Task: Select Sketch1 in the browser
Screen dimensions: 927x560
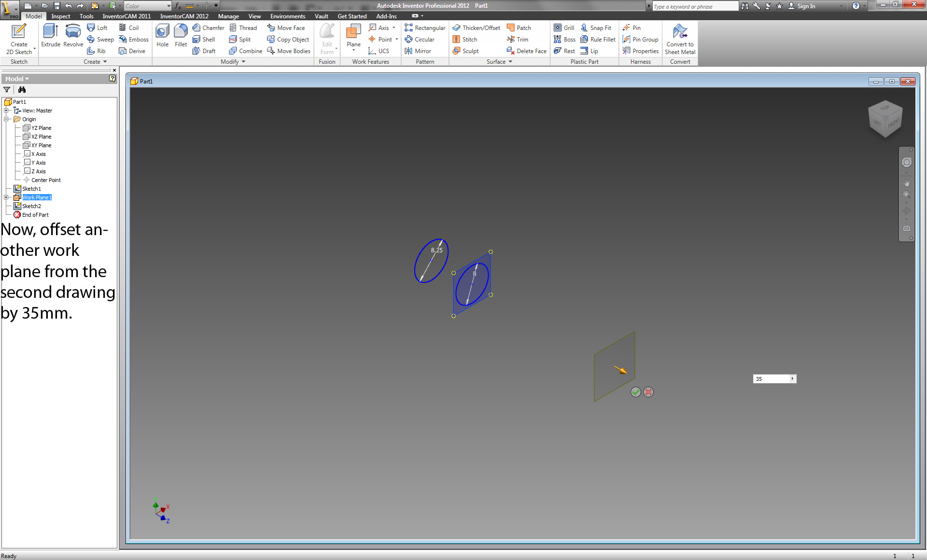Action: point(28,189)
